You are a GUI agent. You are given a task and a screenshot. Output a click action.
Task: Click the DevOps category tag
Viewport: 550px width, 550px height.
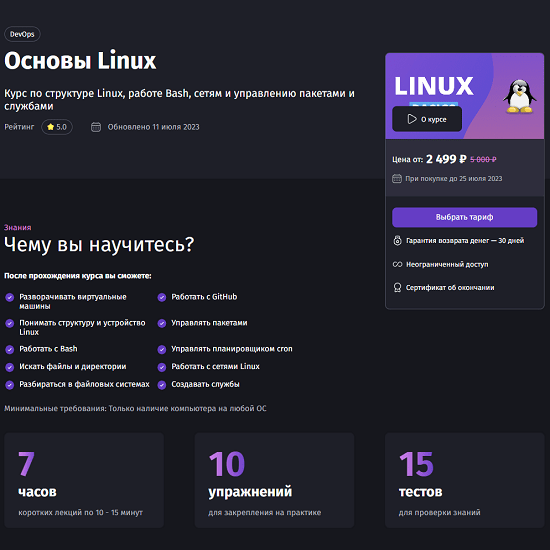tap(22, 34)
